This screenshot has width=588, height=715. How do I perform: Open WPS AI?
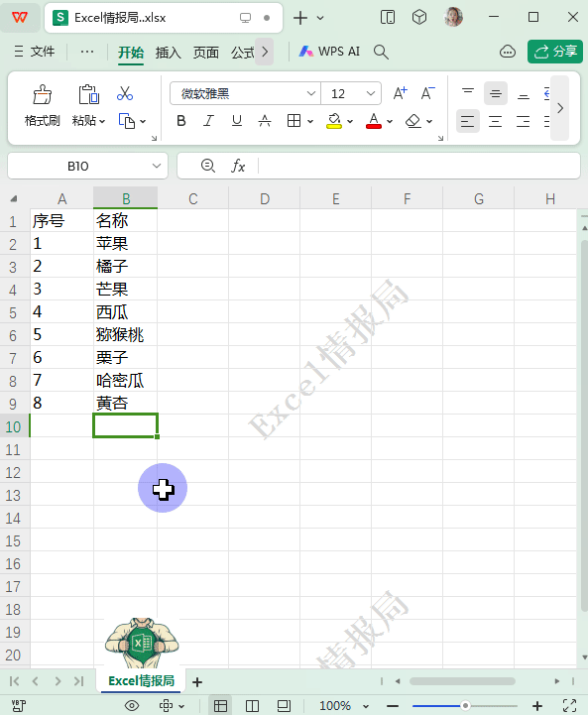(x=329, y=52)
